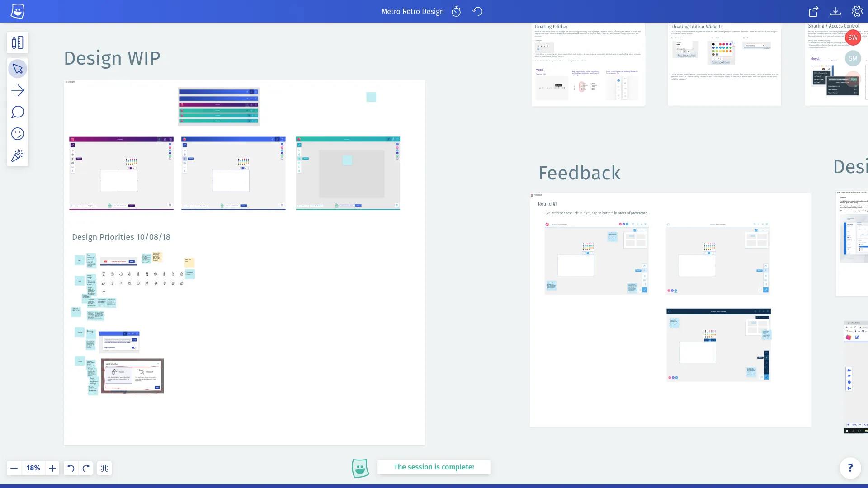
Task: Open the keyboard shortcuts panel
Action: (x=104, y=468)
